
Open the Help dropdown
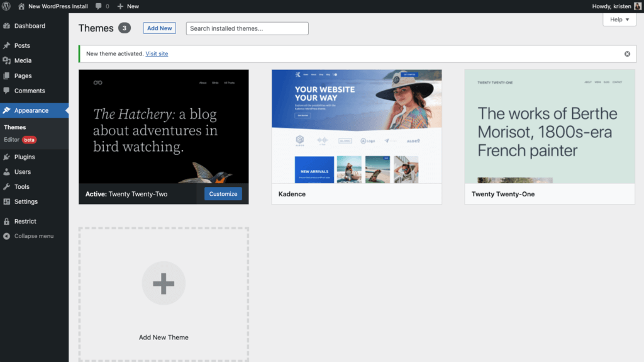[x=619, y=20]
